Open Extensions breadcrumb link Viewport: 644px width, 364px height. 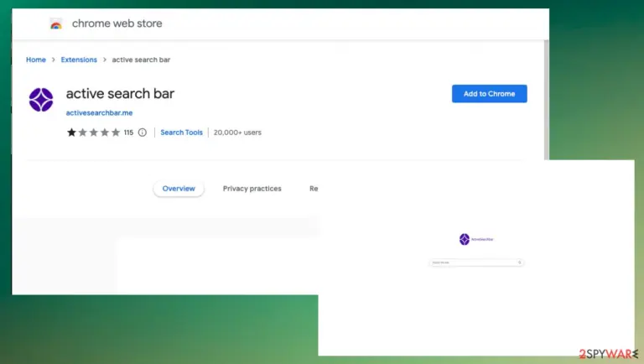tap(79, 60)
